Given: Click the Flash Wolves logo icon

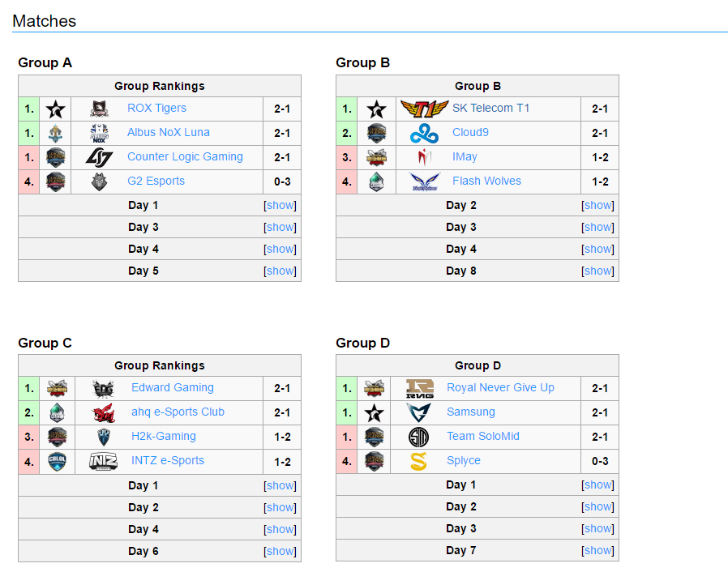Looking at the screenshot, I should pyautogui.click(x=424, y=181).
